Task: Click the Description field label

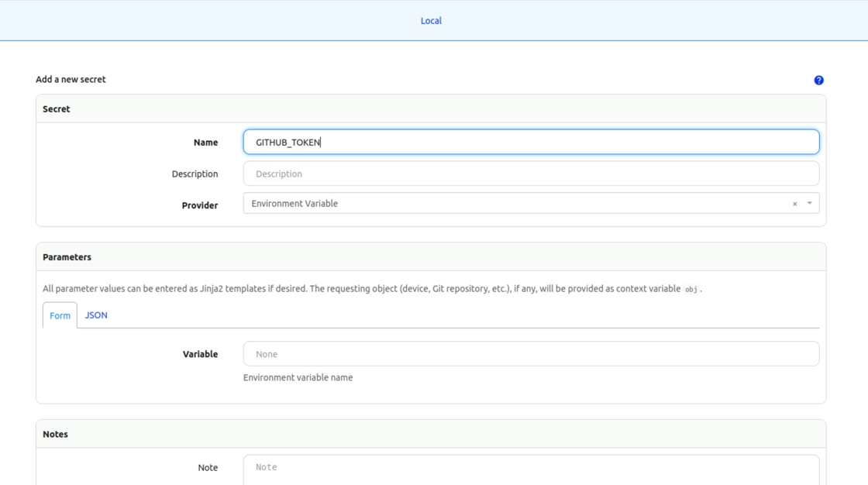Action: [x=195, y=174]
